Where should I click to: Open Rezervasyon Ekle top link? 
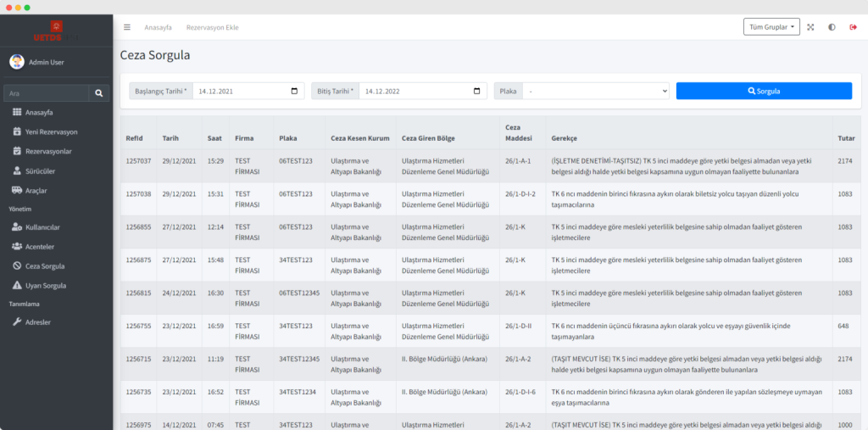[x=212, y=27]
